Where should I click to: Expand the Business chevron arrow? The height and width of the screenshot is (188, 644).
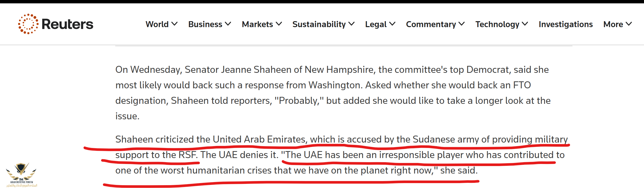coord(228,24)
